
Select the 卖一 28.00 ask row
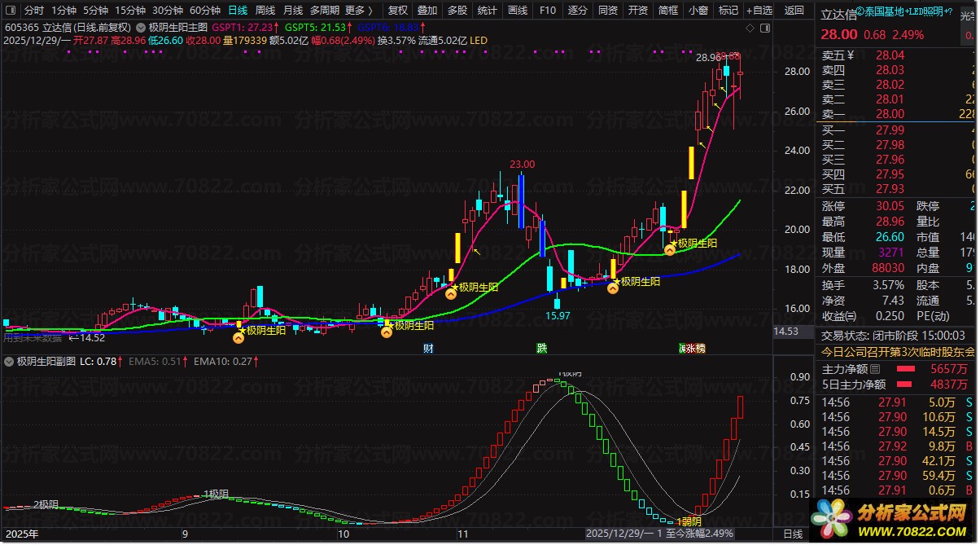896,114
